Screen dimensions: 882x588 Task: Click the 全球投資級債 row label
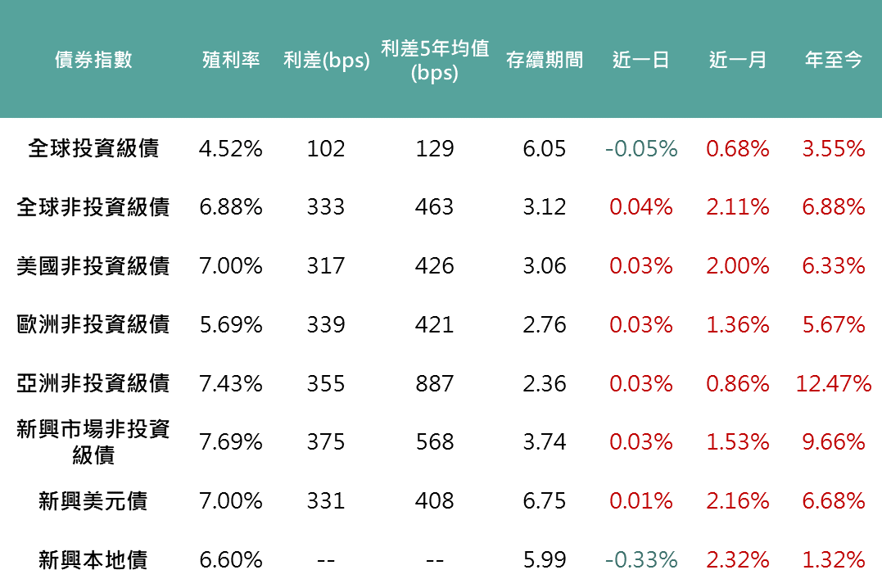pos(93,148)
